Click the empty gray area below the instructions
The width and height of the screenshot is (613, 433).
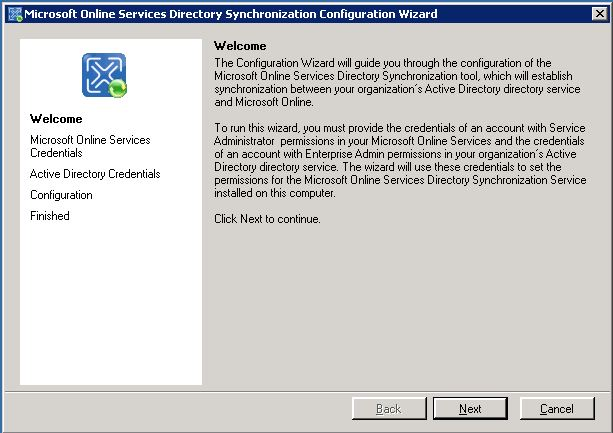pyautogui.click(x=400, y=310)
